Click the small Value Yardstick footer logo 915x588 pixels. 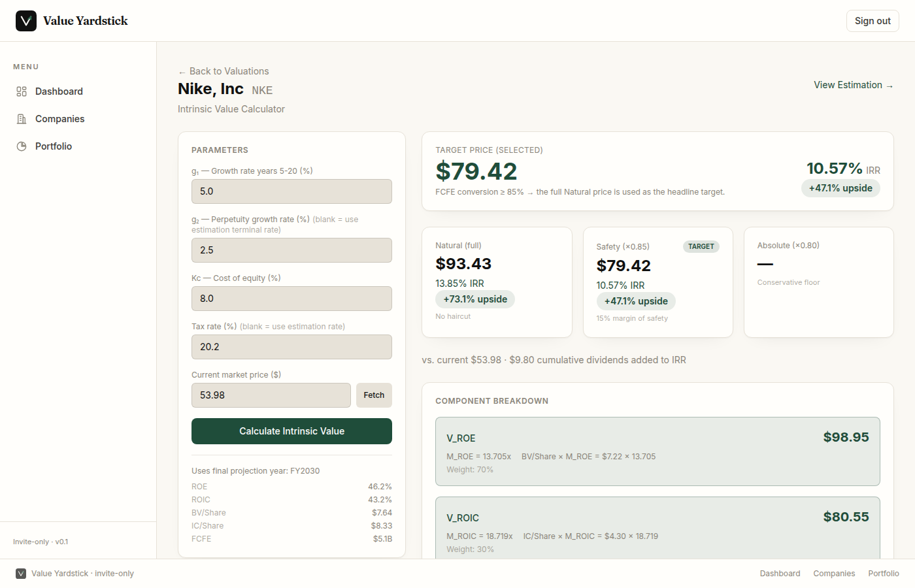point(21,574)
